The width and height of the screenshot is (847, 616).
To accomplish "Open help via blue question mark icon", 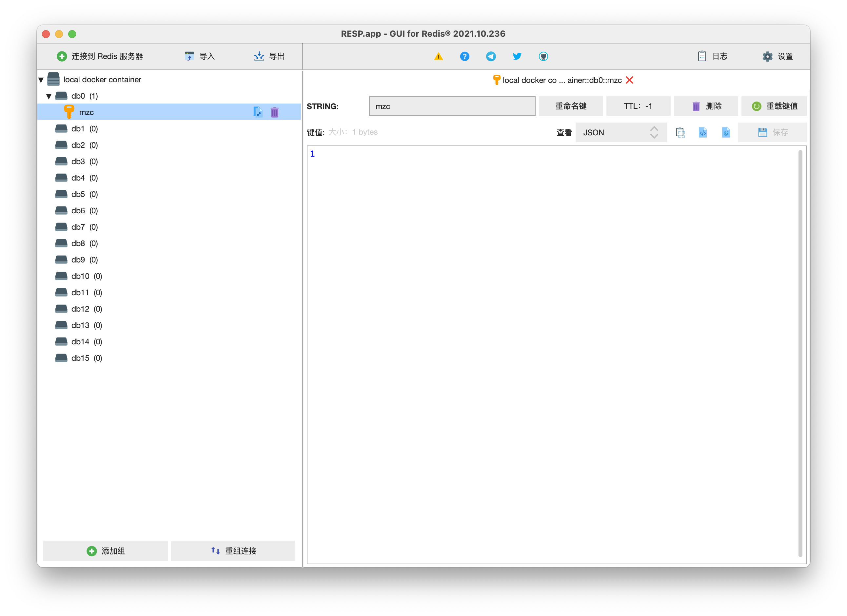I will point(464,56).
